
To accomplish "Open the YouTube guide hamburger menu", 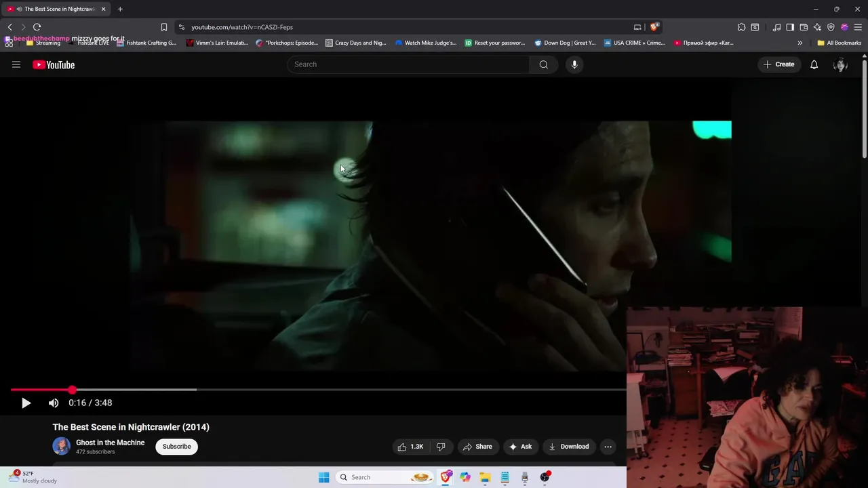I will [16, 64].
